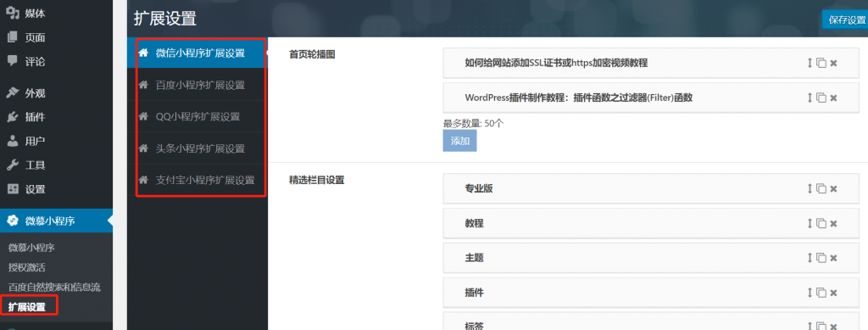Click the 保存设置 button

click(845, 20)
